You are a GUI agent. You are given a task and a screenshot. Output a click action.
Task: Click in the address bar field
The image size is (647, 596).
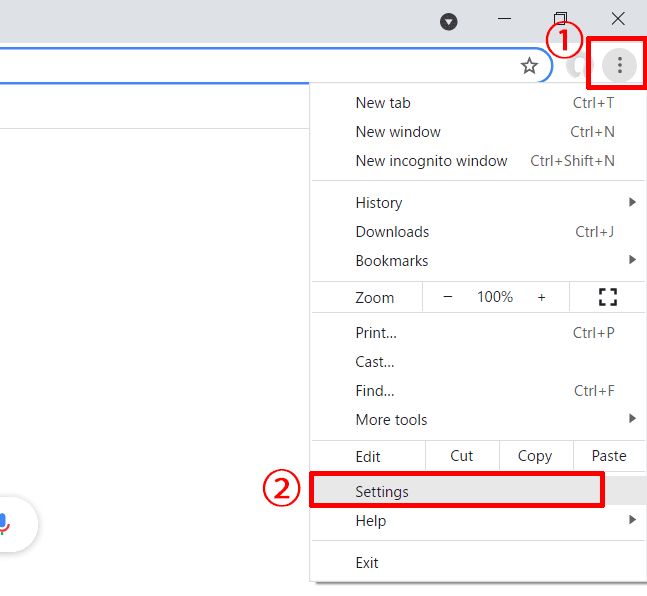pyautogui.click(x=250, y=66)
